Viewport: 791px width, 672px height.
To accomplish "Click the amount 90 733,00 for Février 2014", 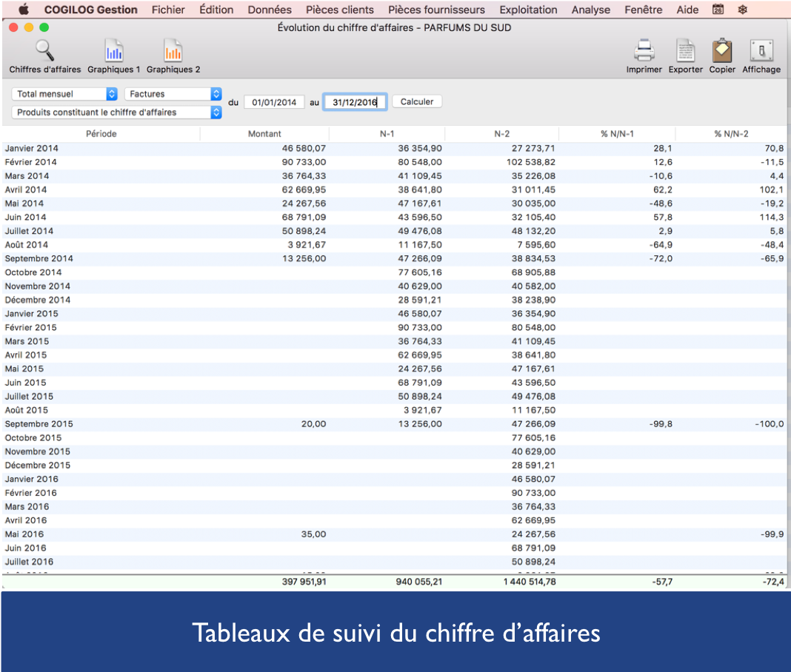I will [x=304, y=162].
